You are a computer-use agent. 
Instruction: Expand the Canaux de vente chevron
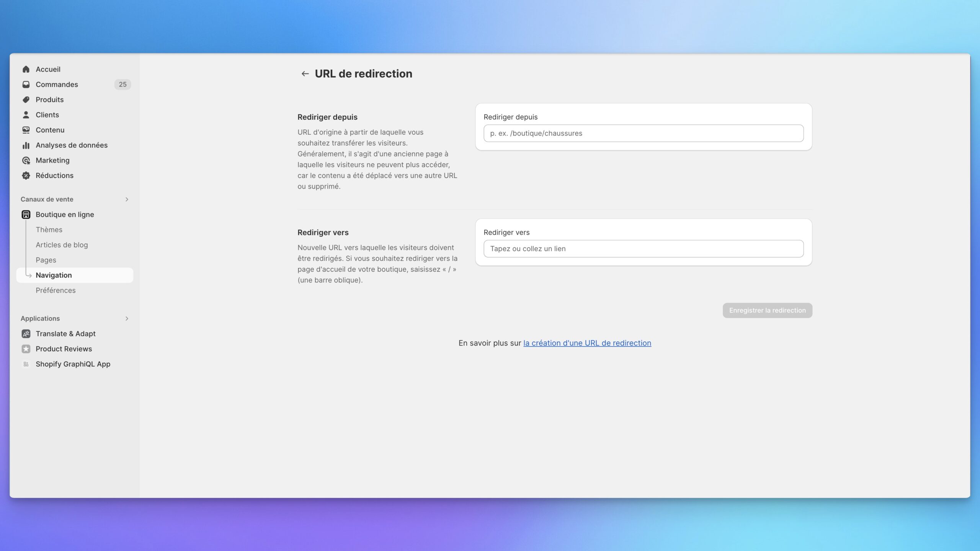coord(127,199)
